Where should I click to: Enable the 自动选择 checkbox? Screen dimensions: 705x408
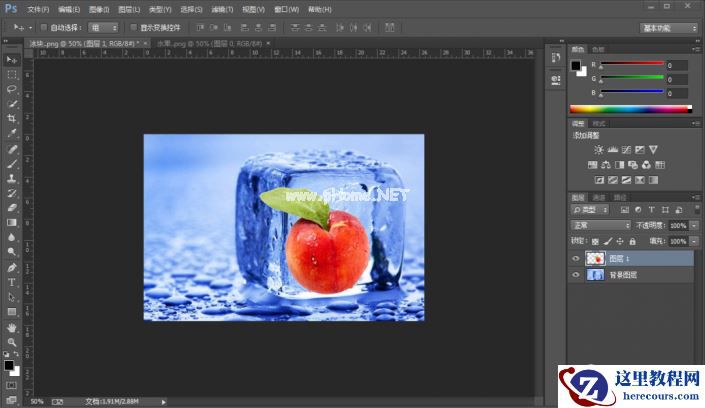click(44, 27)
